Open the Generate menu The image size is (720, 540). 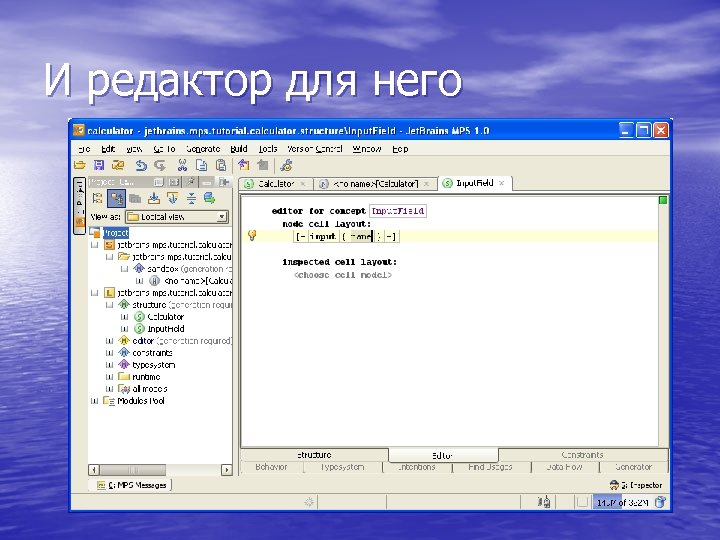click(203, 149)
